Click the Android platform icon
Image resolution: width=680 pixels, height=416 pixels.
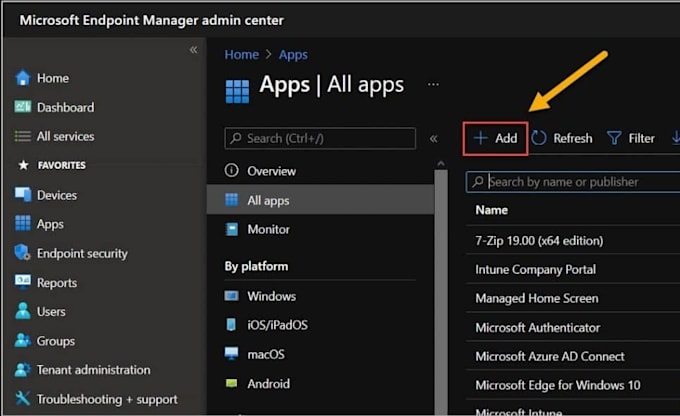232,383
